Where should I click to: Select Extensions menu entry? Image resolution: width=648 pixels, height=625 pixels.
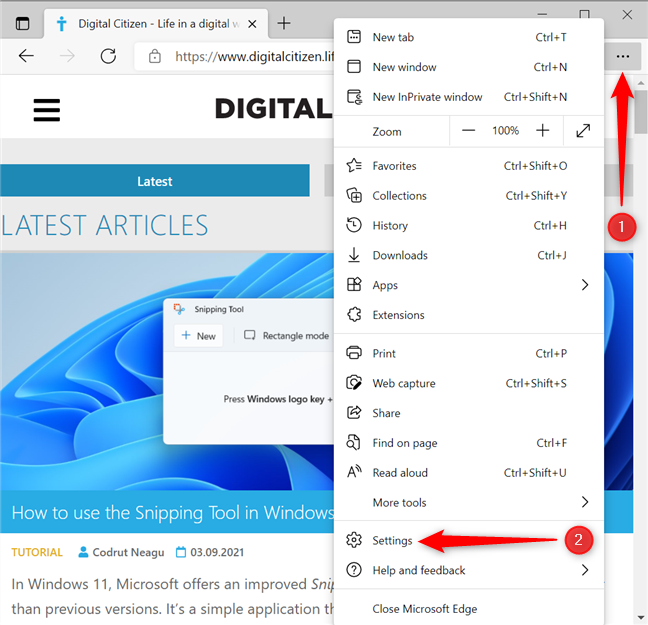(x=469, y=315)
